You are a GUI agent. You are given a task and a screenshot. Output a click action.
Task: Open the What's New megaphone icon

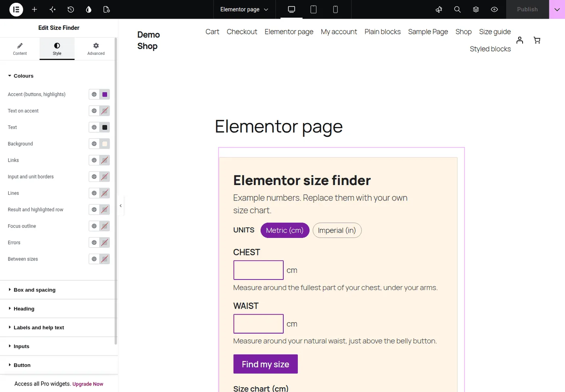click(x=439, y=9)
